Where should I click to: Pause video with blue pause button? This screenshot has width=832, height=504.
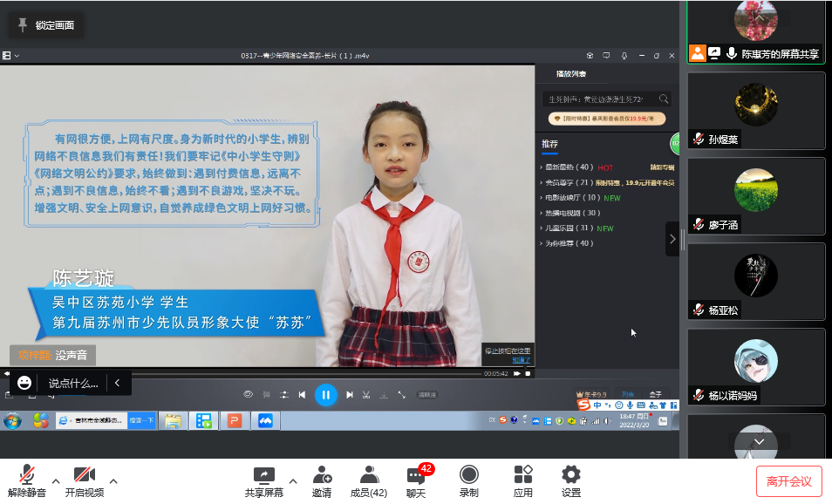coord(326,395)
